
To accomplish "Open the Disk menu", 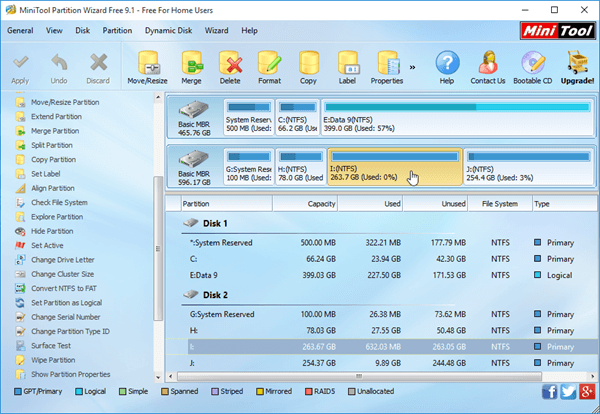I will pyautogui.click(x=83, y=31).
